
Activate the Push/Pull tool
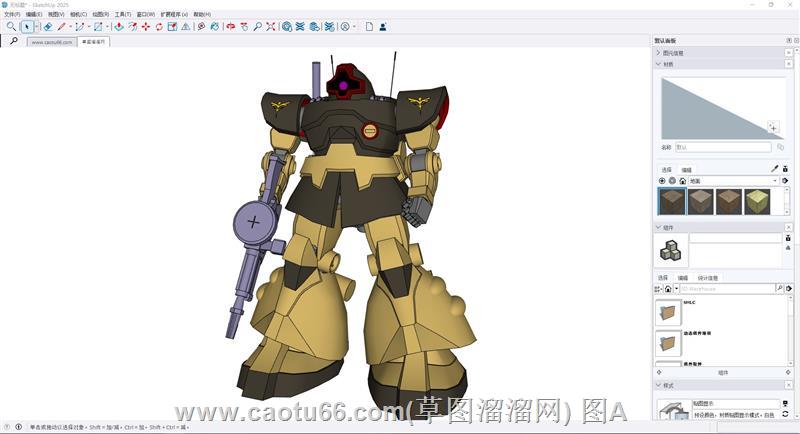(119, 27)
